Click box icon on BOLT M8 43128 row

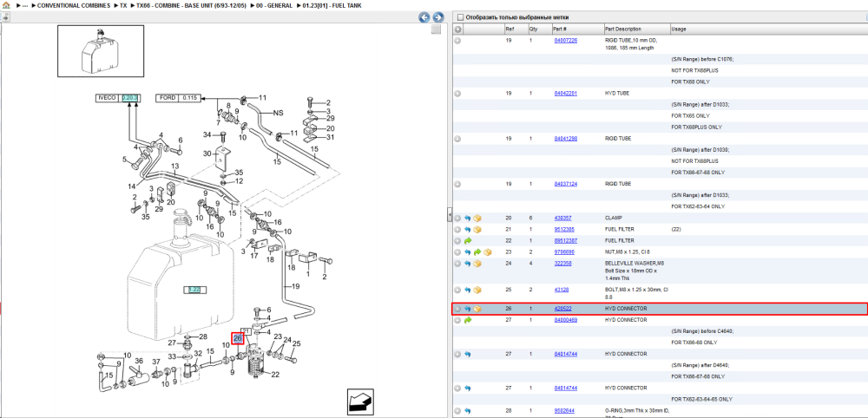477,290
